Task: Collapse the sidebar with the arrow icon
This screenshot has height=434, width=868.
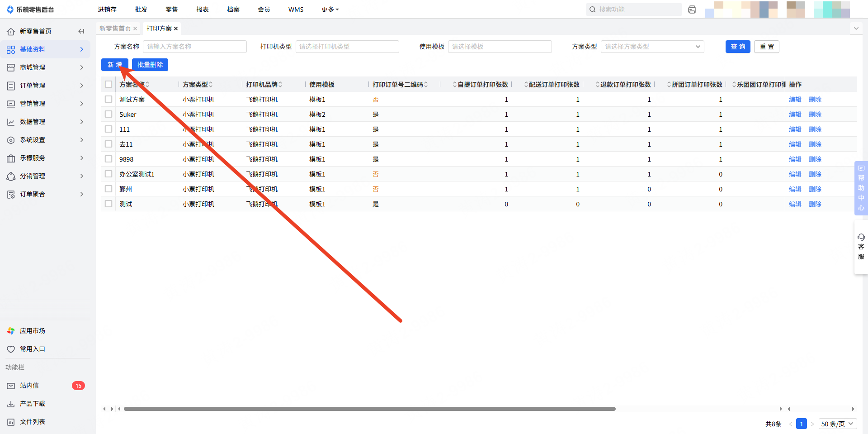Action: click(x=81, y=31)
